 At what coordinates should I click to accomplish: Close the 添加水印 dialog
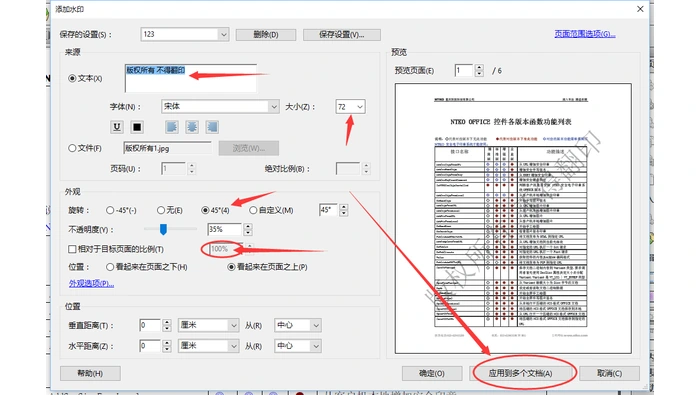(x=640, y=9)
